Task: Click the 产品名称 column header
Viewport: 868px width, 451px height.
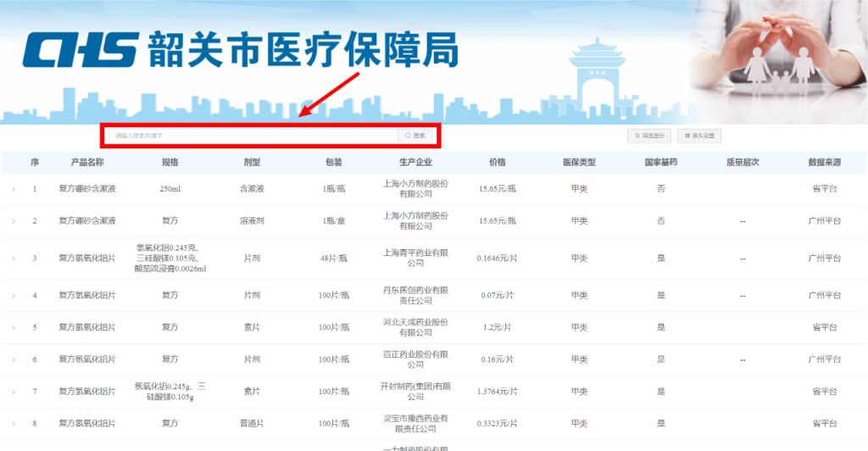Action: pos(87,162)
